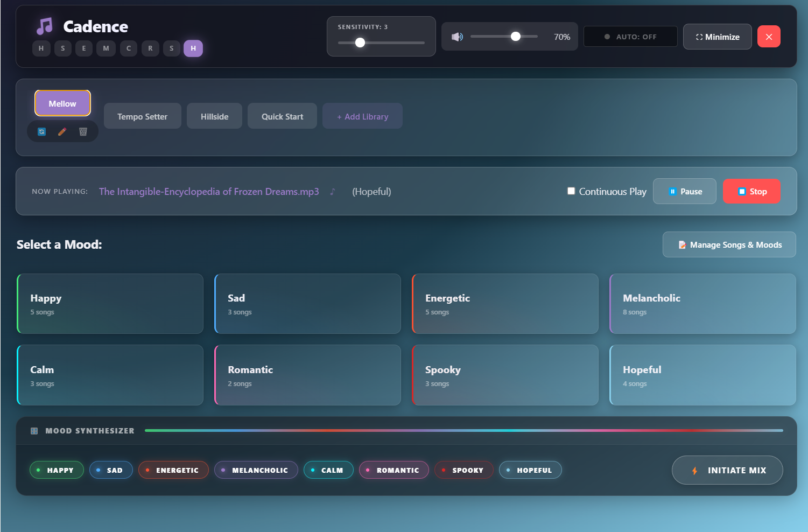Select the E mood shortcut badge
Viewport: 808px width, 532px height.
[84, 48]
